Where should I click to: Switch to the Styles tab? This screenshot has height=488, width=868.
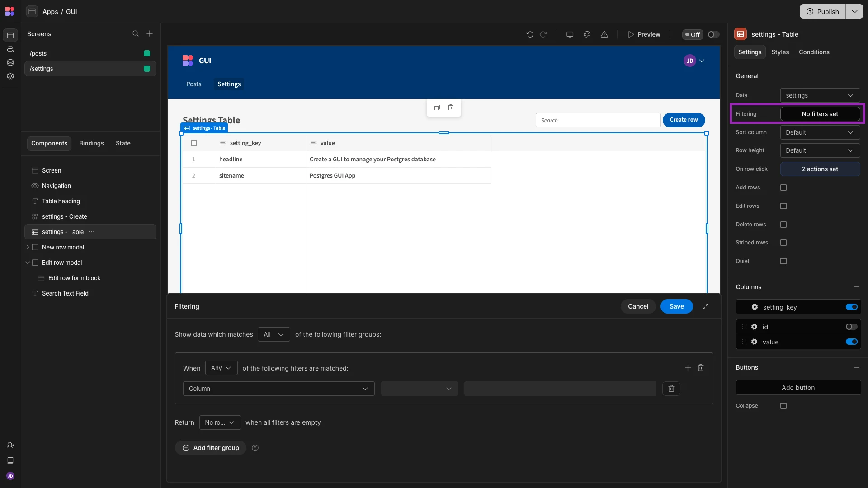[x=780, y=52]
